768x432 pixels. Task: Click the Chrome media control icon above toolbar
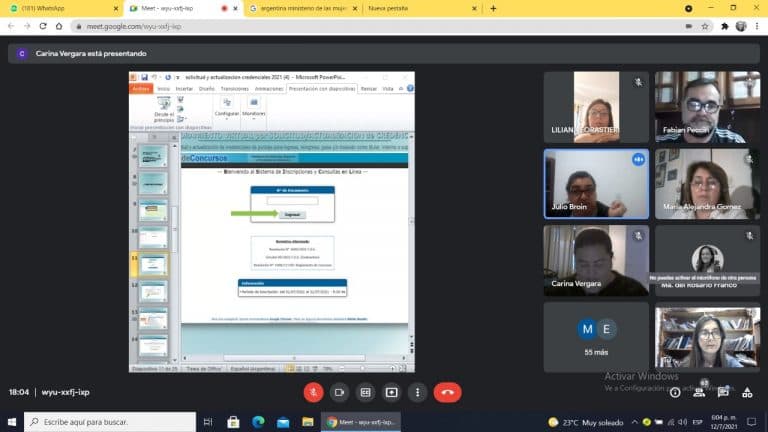click(689, 8)
